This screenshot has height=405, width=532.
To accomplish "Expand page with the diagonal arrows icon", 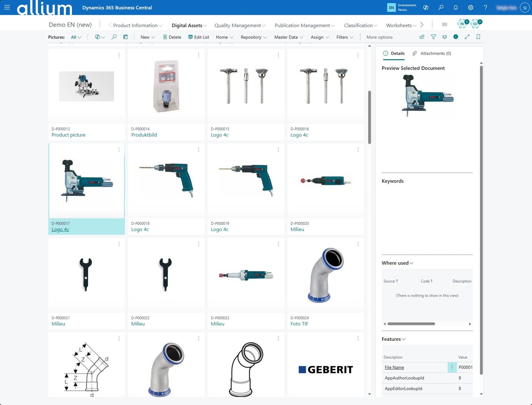I will pos(467,37).
